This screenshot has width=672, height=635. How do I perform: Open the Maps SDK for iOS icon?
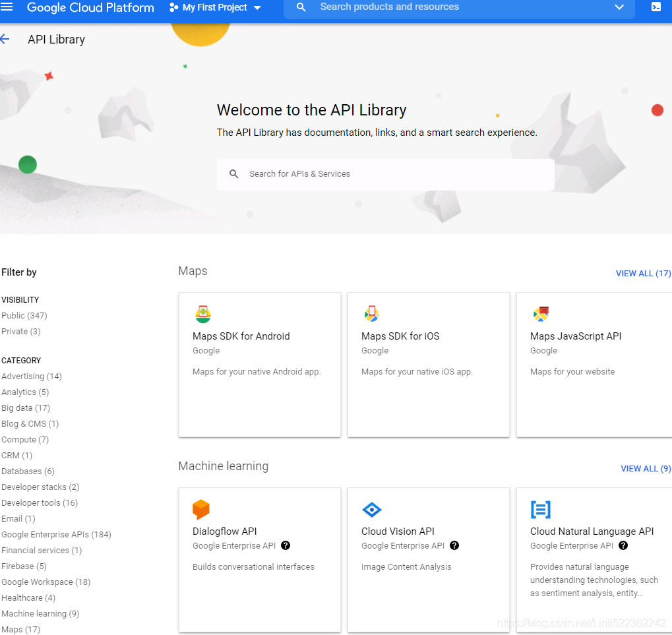[x=371, y=314]
